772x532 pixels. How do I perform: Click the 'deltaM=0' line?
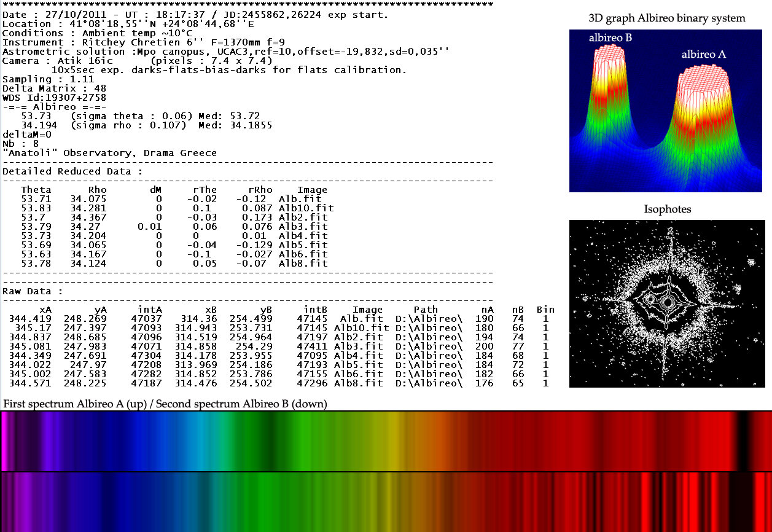pos(27,135)
